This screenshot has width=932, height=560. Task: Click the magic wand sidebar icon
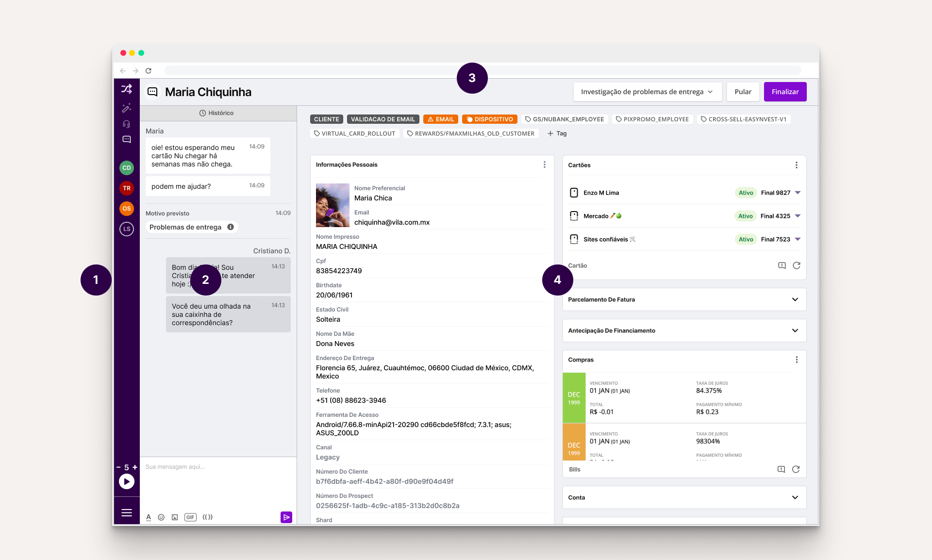tap(127, 108)
